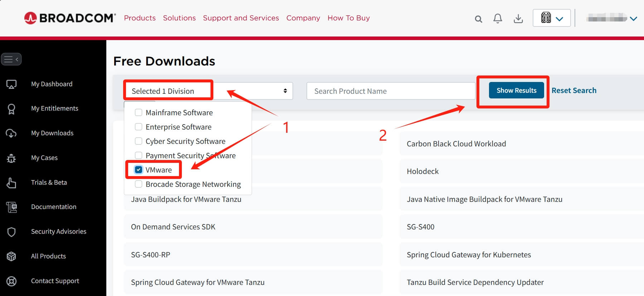The image size is (644, 296).
Task: Open Spring Cloud Gateway for VMware Tanzu
Action: tap(253, 282)
